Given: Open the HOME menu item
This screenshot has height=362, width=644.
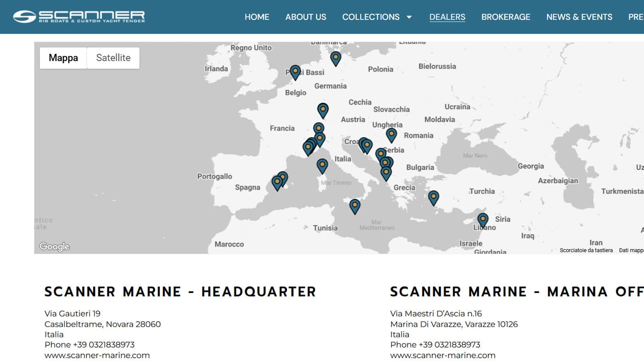Looking at the screenshot, I should click(x=257, y=17).
